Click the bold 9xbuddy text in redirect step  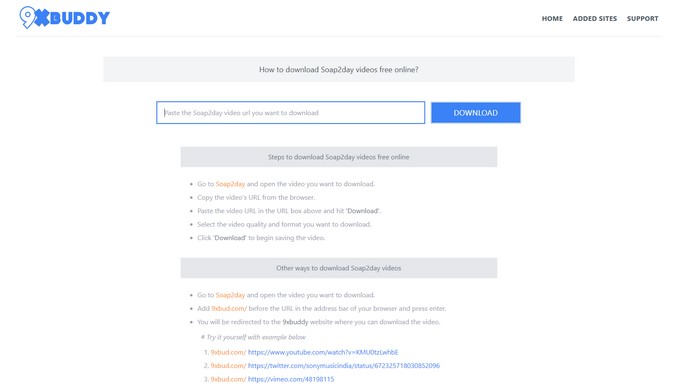[295, 322]
